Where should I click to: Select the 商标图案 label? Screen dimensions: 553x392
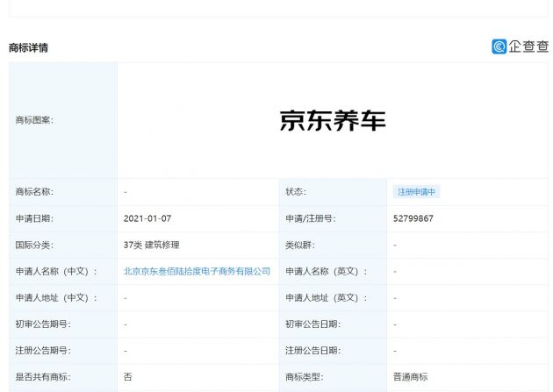pos(34,120)
